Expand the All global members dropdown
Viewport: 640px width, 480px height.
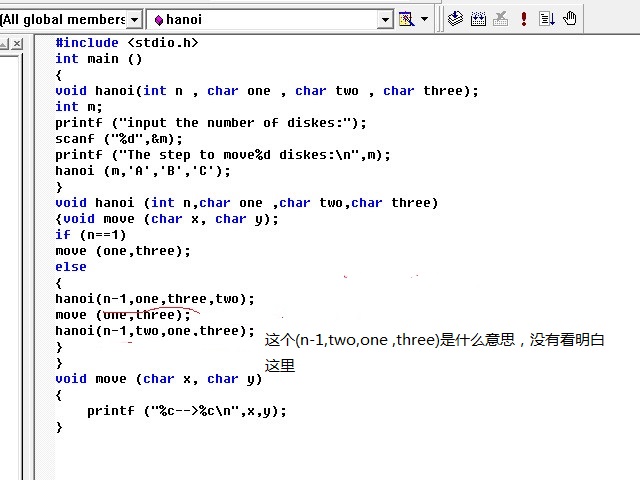[134, 19]
